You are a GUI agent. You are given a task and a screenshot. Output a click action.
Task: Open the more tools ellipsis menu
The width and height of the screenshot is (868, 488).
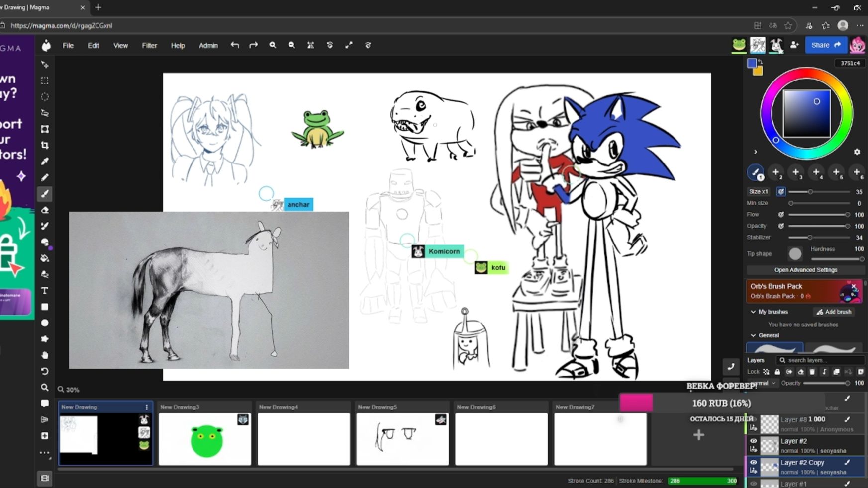(x=45, y=452)
